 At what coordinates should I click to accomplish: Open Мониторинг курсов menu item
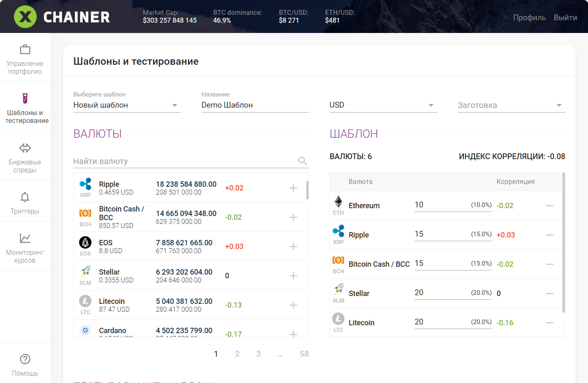[x=25, y=247]
